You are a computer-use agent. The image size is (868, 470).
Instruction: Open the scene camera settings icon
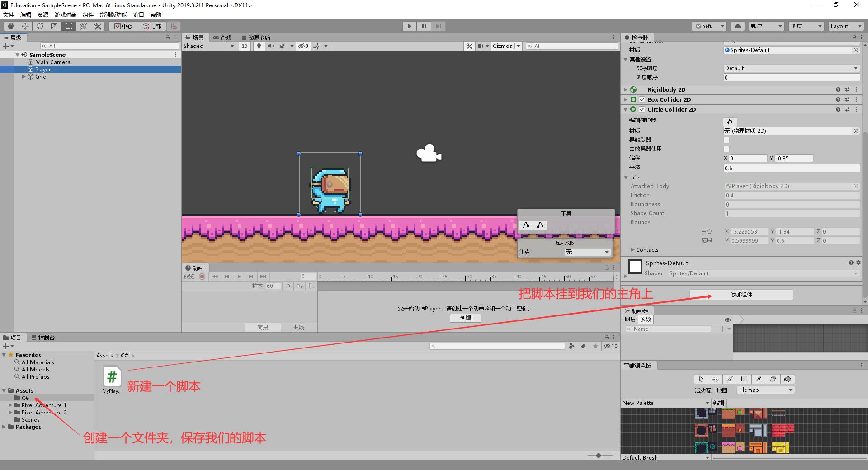(x=481, y=46)
